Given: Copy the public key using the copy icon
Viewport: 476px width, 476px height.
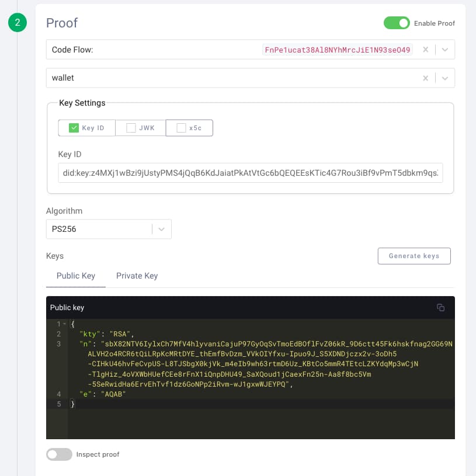Looking at the screenshot, I should pyautogui.click(x=440, y=307).
